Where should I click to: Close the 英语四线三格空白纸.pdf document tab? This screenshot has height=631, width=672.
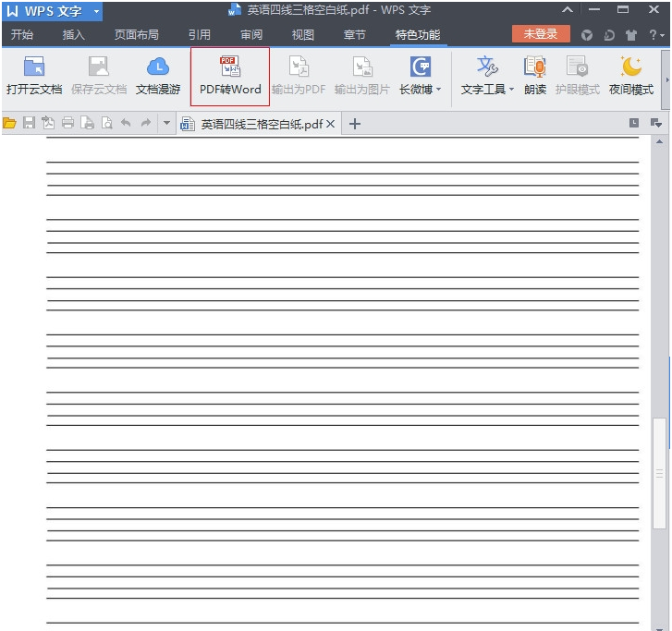coord(331,124)
